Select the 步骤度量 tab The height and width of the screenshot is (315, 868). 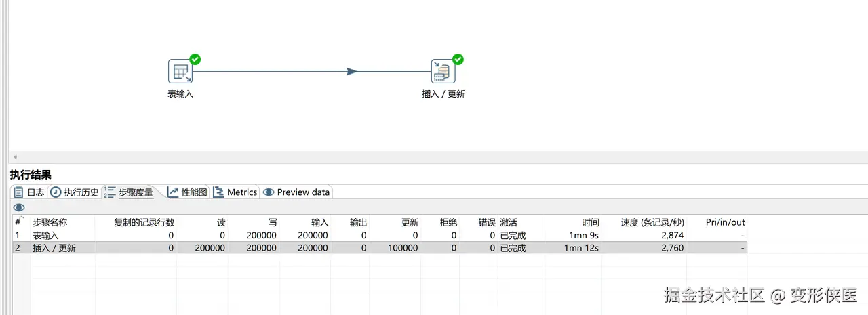pos(129,192)
